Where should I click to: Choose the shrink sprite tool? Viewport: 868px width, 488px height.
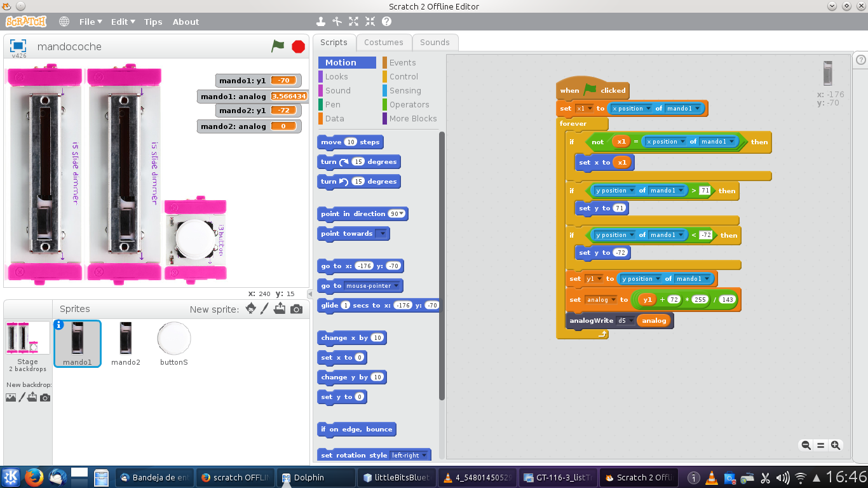(x=369, y=21)
